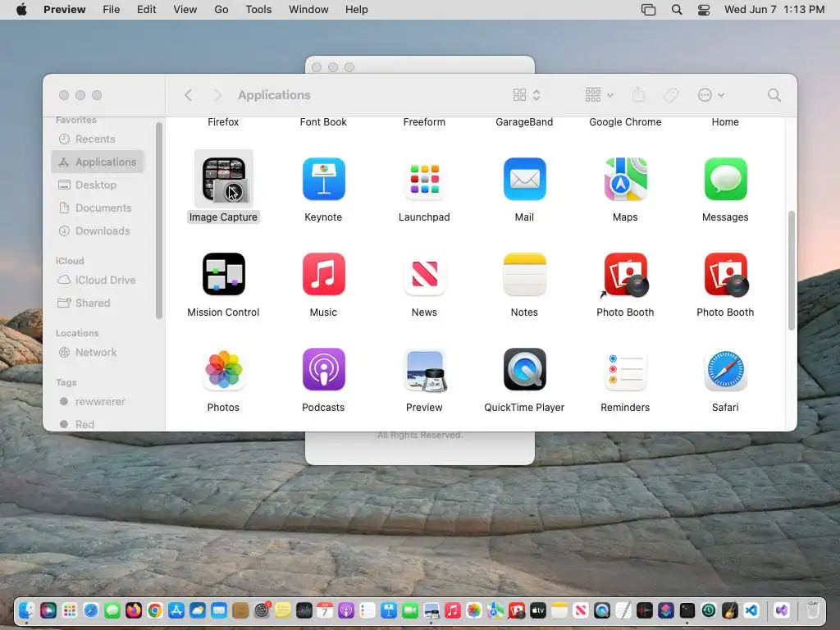Select Recents in the Finder sidebar
Screen dimensions: 840x630
[x=98, y=139]
